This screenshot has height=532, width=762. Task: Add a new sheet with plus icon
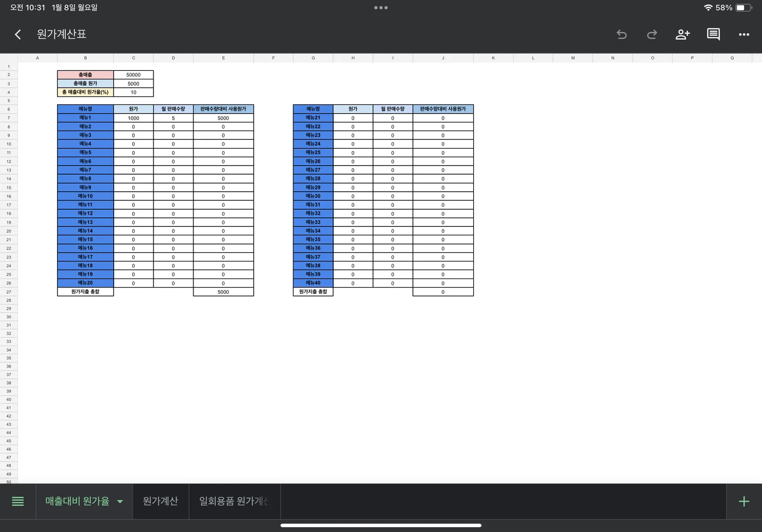click(x=744, y=501)
